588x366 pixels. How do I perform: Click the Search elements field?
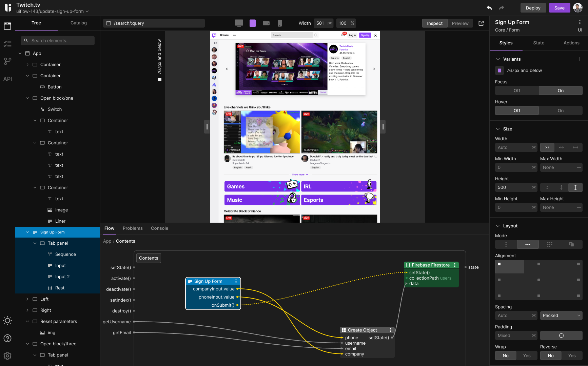[x=58, y=40]
